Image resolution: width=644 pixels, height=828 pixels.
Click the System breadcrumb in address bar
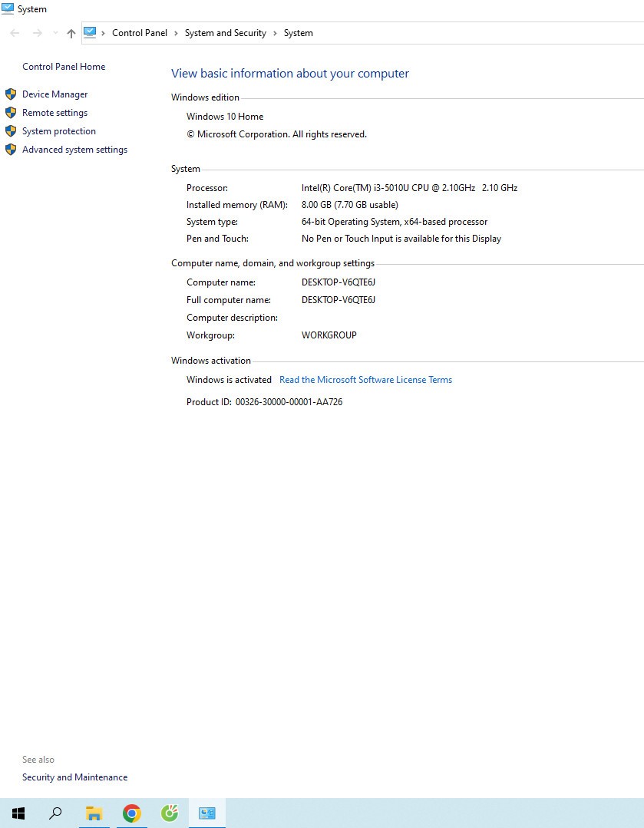point(298,33)
